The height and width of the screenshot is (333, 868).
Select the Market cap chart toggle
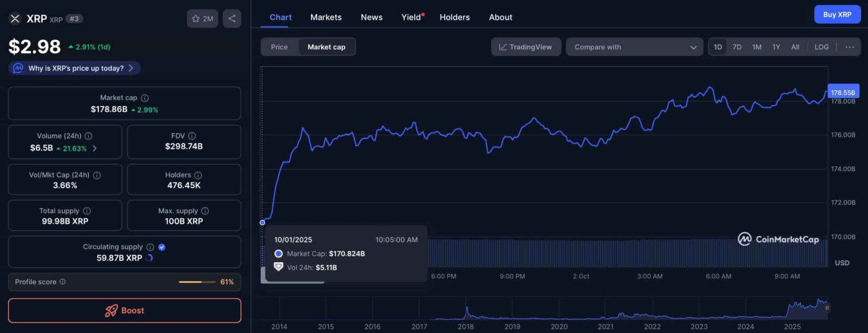tap(327, 47)
